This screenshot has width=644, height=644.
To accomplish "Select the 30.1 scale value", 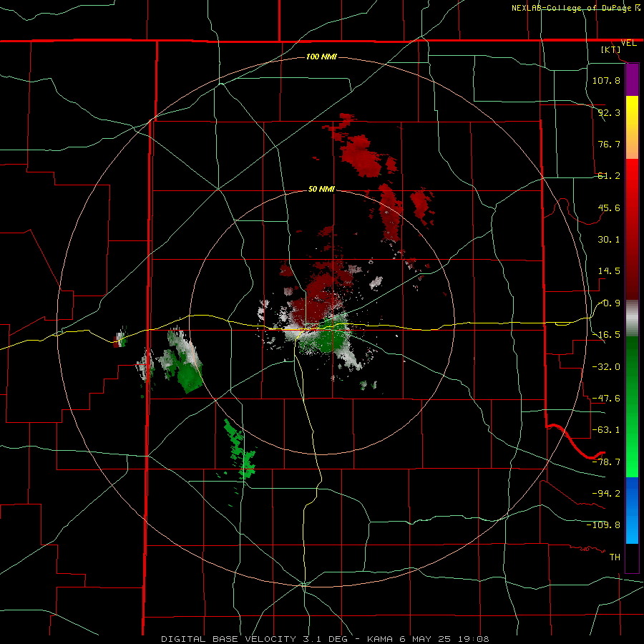I will point(609,240).
